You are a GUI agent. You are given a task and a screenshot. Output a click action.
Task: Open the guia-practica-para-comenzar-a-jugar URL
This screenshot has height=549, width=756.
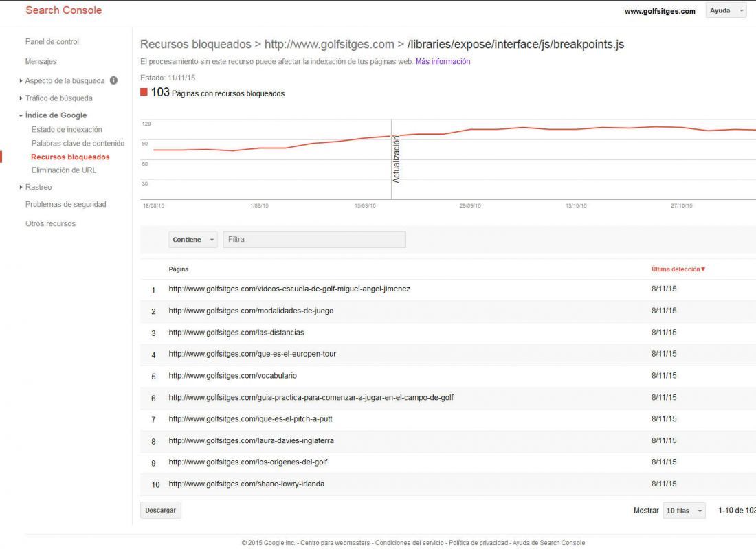coord(311,398)
